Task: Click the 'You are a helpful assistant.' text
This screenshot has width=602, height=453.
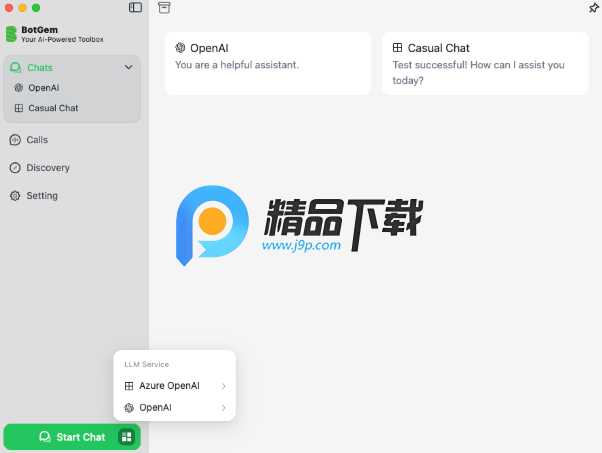Action: [237, 65]
